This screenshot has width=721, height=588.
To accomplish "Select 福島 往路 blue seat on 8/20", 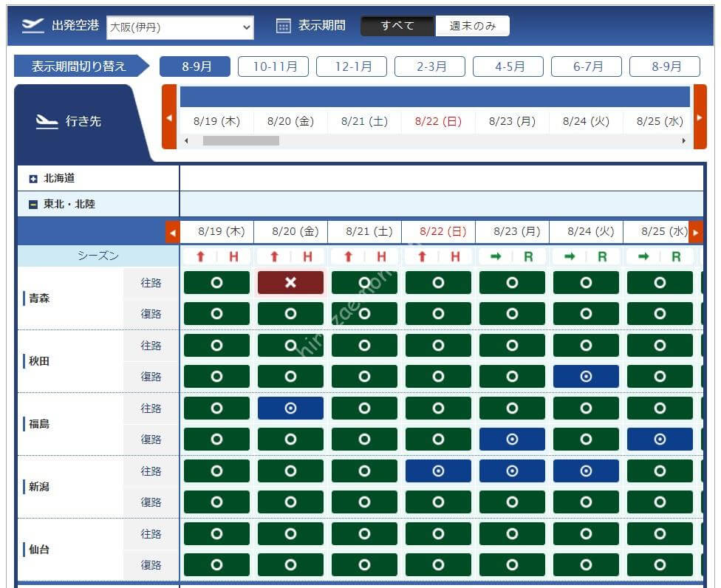I will coord(290,408).
